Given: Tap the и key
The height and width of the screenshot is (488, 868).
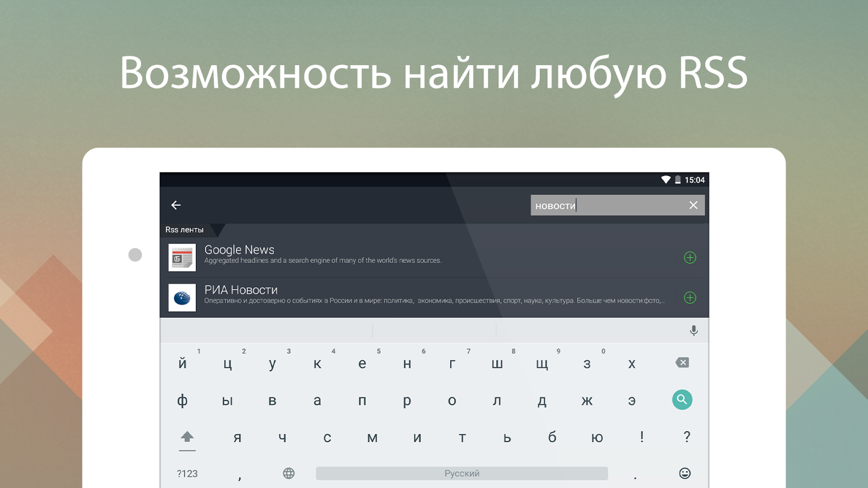Looking at the screenshot, I should pos(417,438).
